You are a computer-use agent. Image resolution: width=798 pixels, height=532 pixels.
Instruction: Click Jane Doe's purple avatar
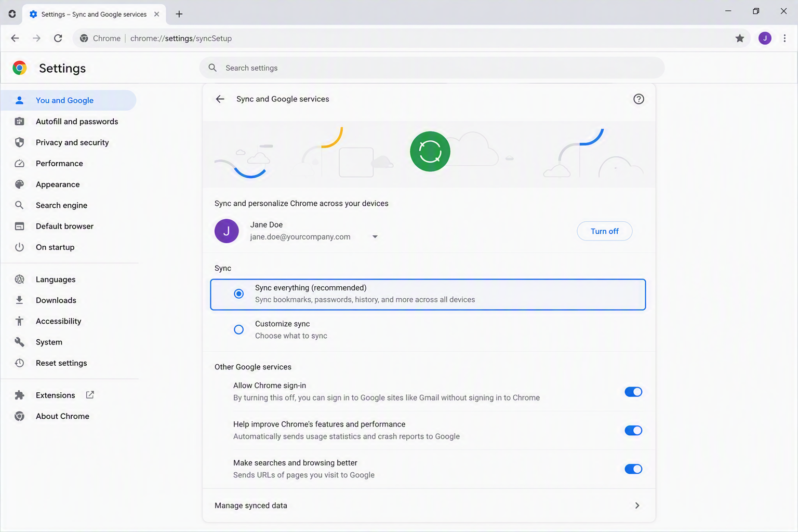(227, 231)
